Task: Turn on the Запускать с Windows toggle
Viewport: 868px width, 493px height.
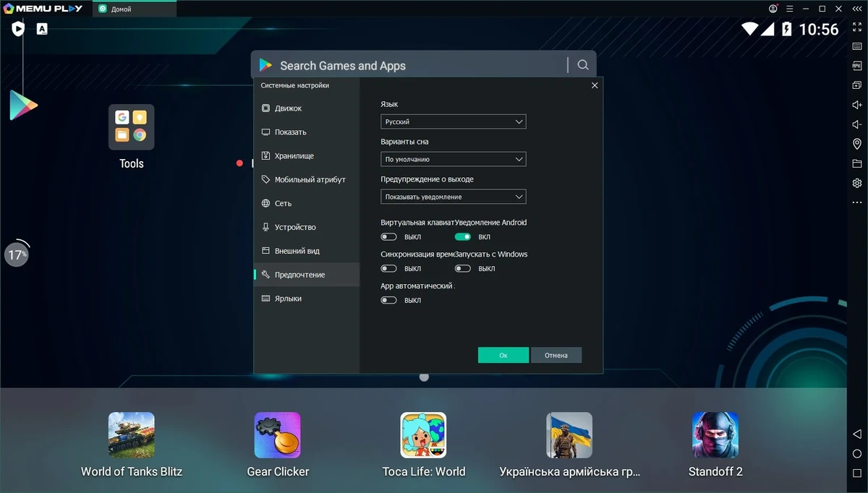Action: pos(463,268)
